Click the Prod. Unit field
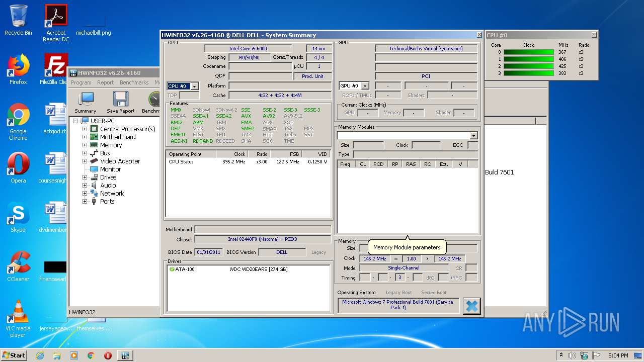644x362 pixels. (x=312, y=76)
